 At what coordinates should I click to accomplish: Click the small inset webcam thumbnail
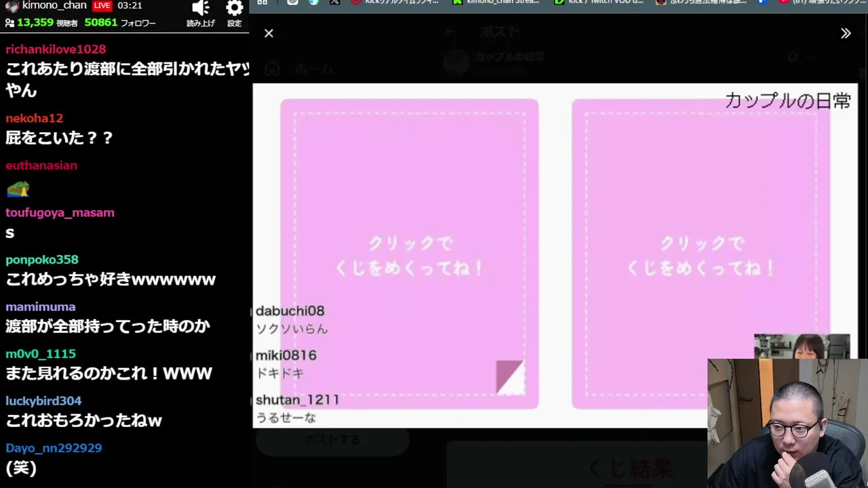point(802,346)
